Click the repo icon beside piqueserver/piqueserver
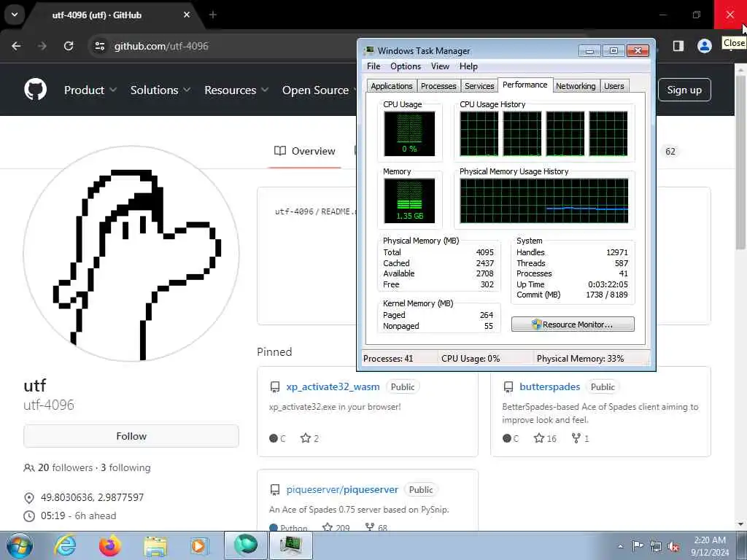 [x=275, y=489]
